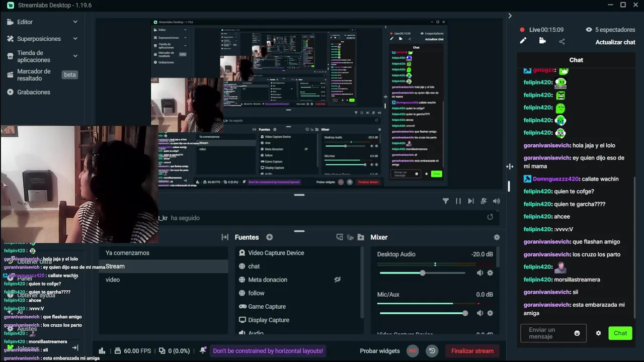Click the share stream icon

(x=562, y=41)
